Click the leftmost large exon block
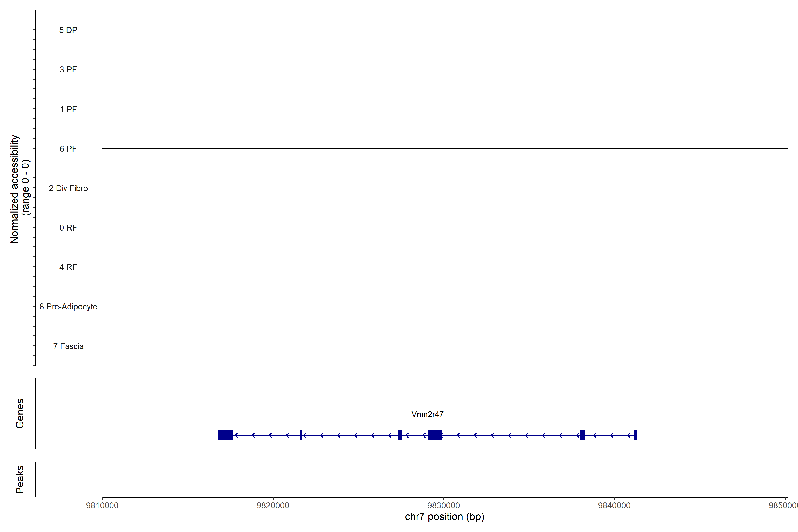This screenshot has height=532, width=798. pos(226,435)
